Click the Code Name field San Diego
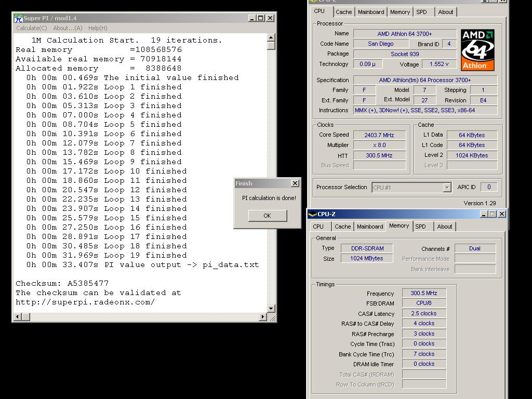This screenshot has height=399, width=532. click(381, 44)
